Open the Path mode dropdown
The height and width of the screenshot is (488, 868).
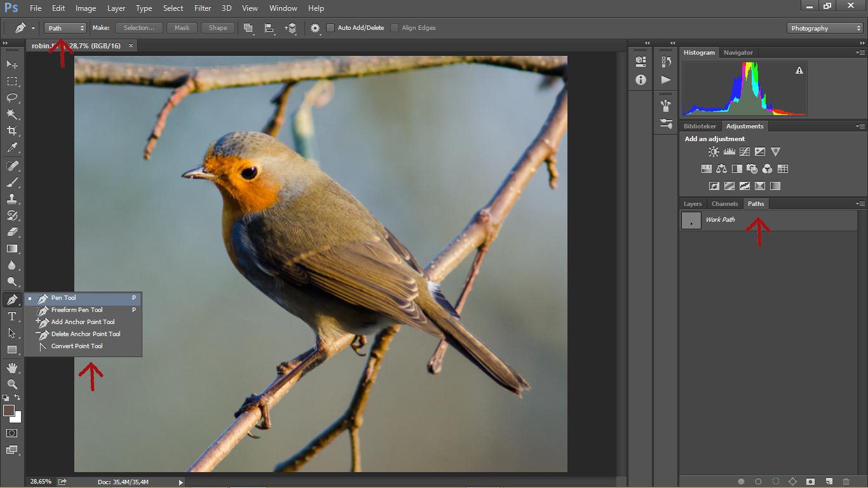point(65,28)
